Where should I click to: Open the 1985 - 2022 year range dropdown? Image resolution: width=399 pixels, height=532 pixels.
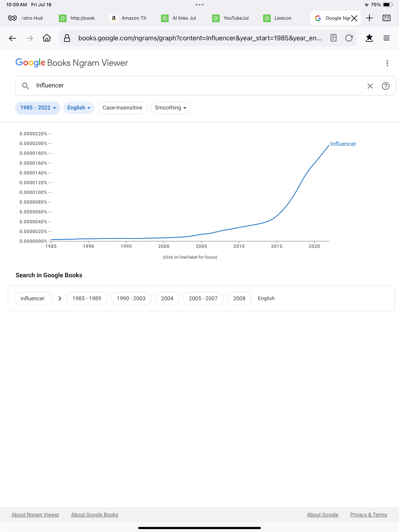pos(38,108)
